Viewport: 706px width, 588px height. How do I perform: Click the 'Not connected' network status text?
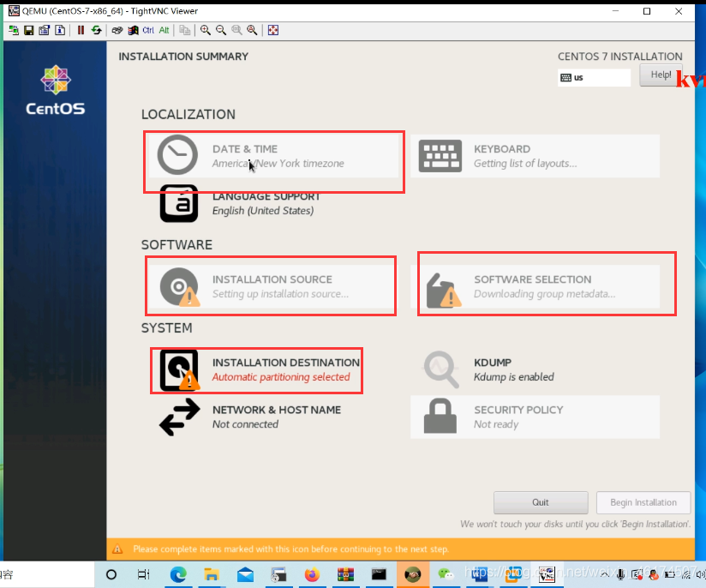pyautogui.click(x=245, y=424)
